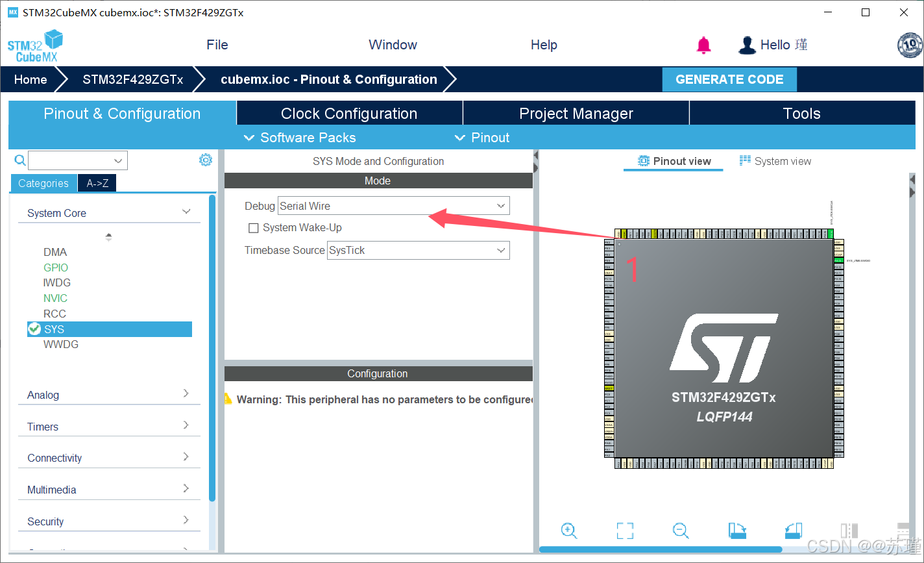Click the sort arrows under System Core

108,237
